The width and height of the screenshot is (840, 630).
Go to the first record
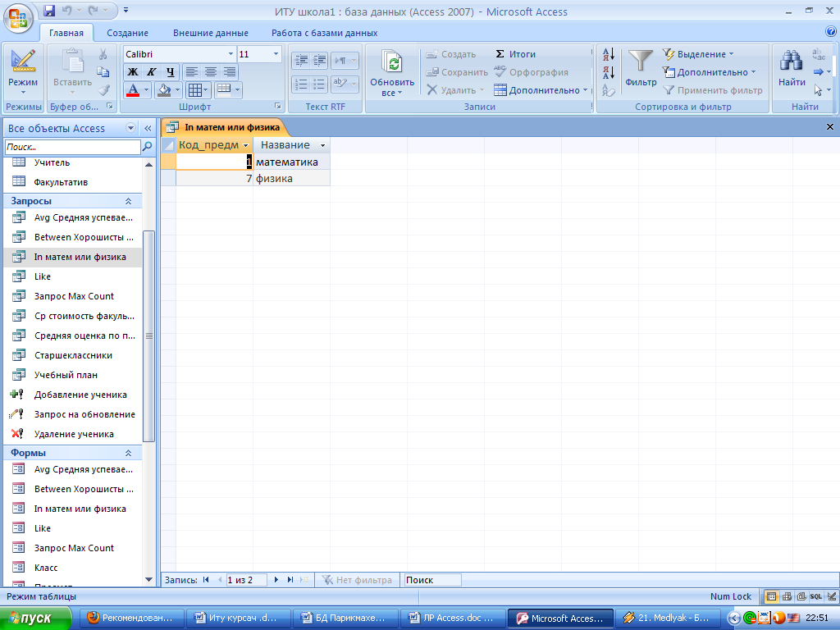click(x=206, y=580)
